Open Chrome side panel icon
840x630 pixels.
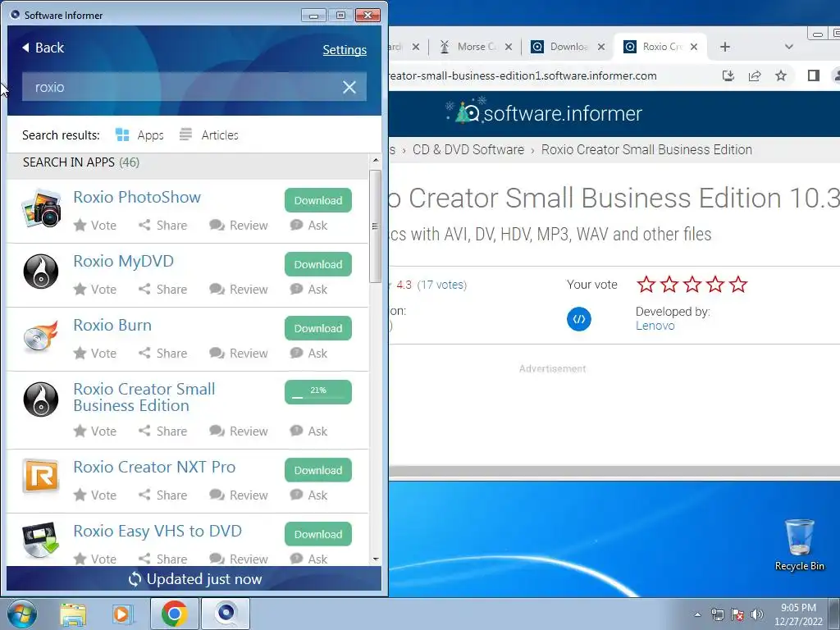tap(813, 75)
